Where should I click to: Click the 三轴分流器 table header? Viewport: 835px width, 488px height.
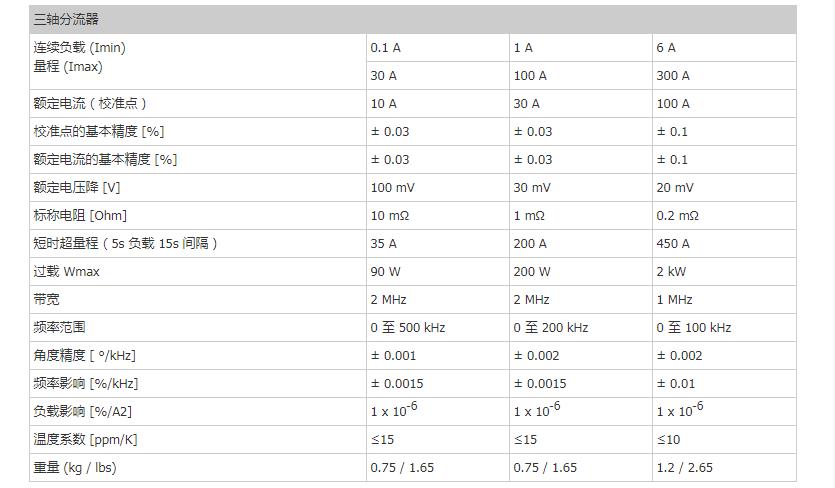pyautogui.click(x=66, y=19)
